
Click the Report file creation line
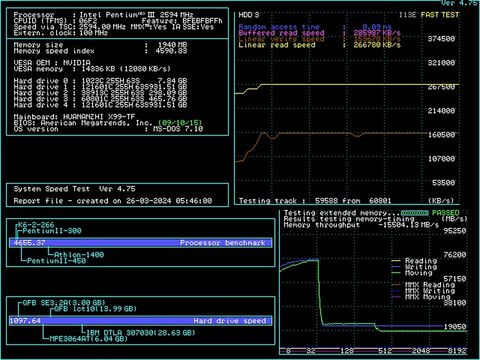(x=113, y=201)
